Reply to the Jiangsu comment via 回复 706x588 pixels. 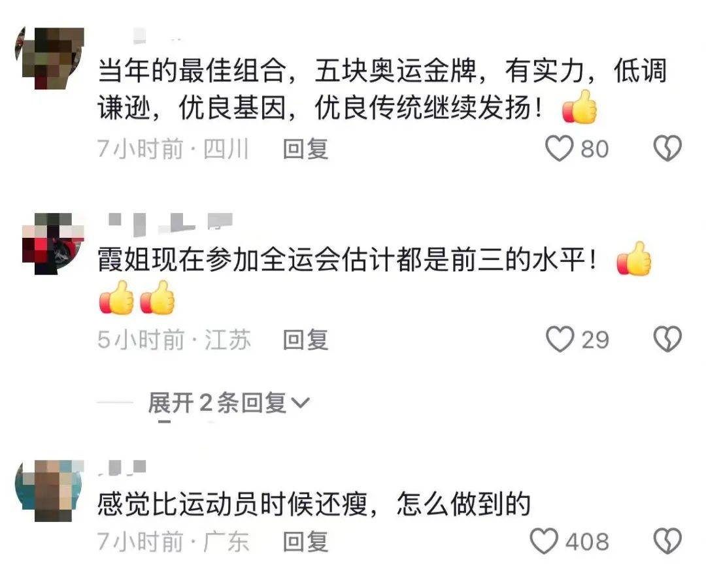tap(305, 340)
